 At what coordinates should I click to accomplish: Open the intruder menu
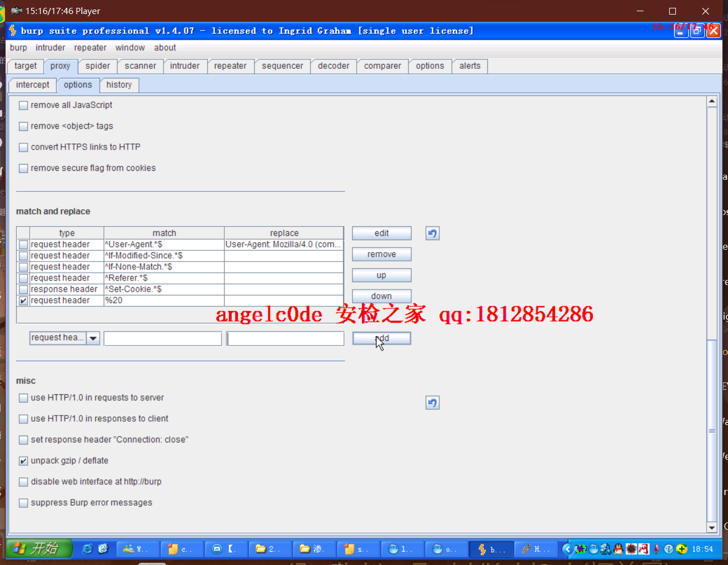click(50, 48)
